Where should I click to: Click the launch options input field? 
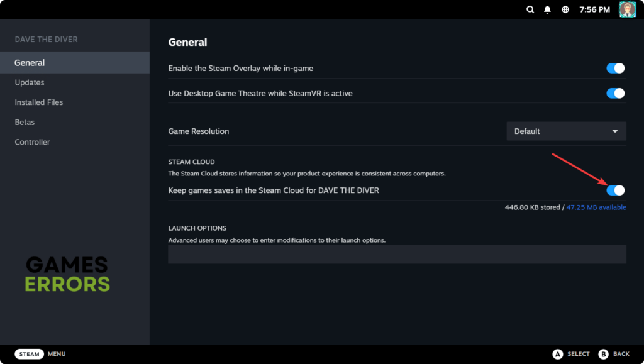396,253
